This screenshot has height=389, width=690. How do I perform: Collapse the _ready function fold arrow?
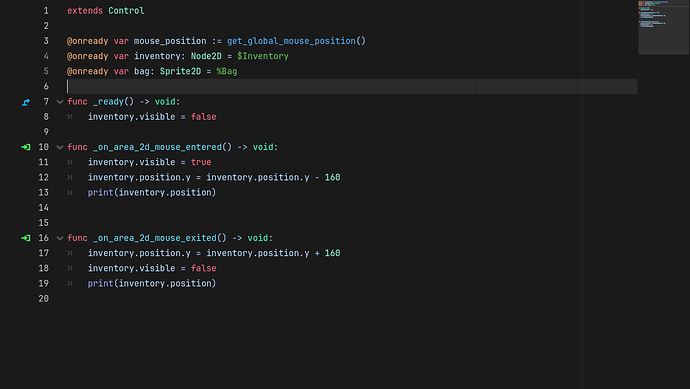coord(60,102)
